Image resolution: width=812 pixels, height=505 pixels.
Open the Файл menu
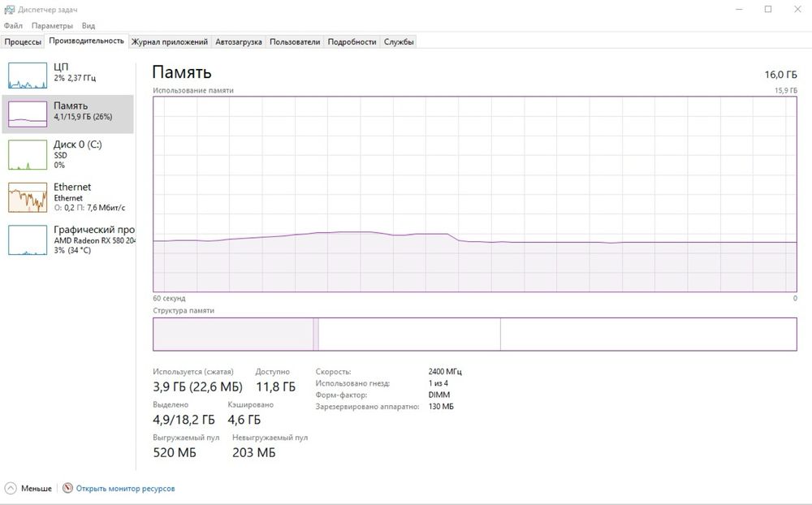click(x=13, y=25)
